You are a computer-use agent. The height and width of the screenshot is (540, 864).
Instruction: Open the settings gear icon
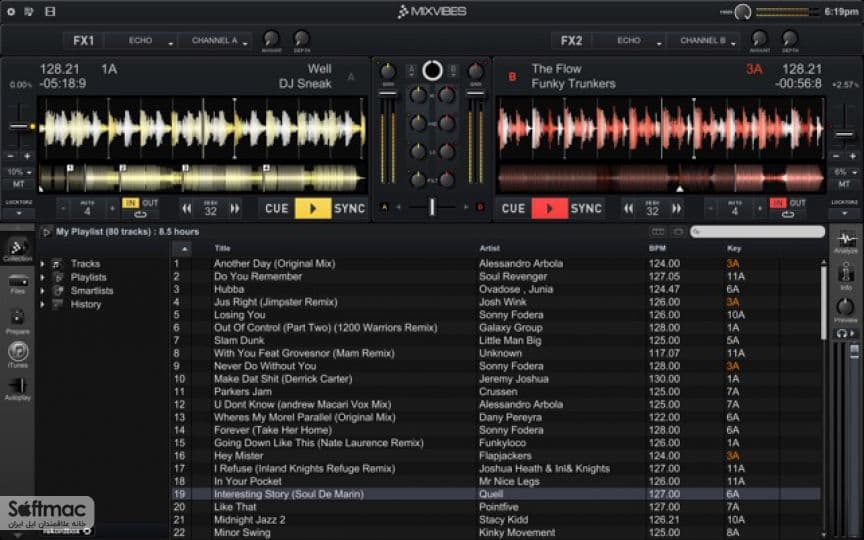(11, 11)
